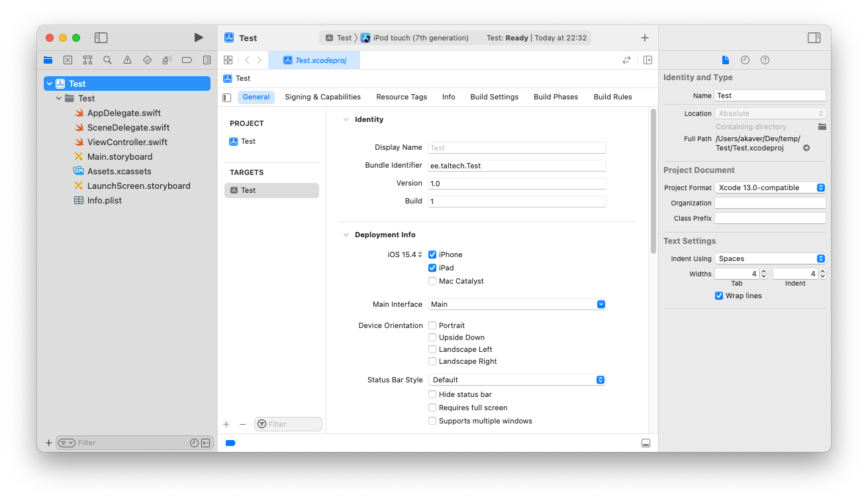This screenshot has width=868, height=501.
Task: Change the iOS 15.4 deployment version
Action: 405,254
